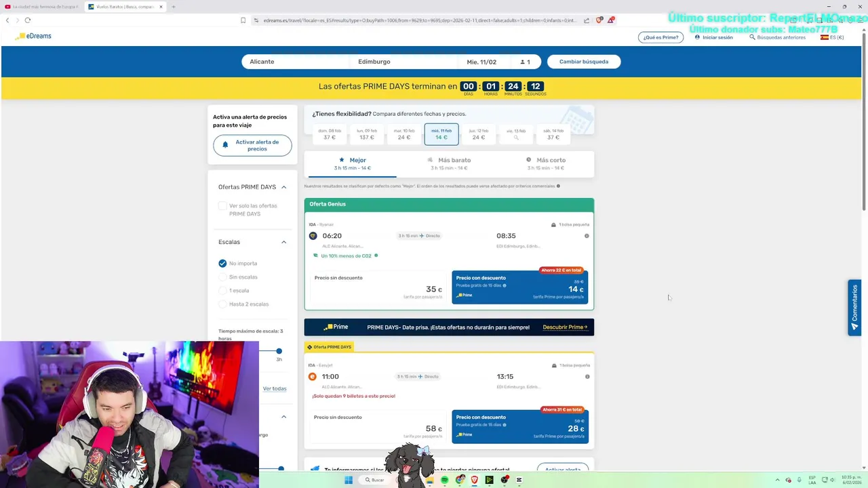
Task: Click search magnifier on vie. 13 feb
Action: pos(516,138)
